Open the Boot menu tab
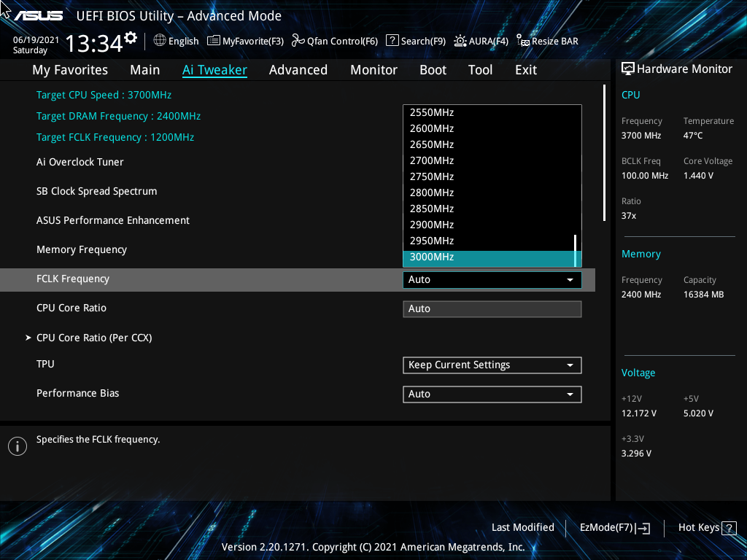This screenshot has height=560, width=747. [433, 69]
